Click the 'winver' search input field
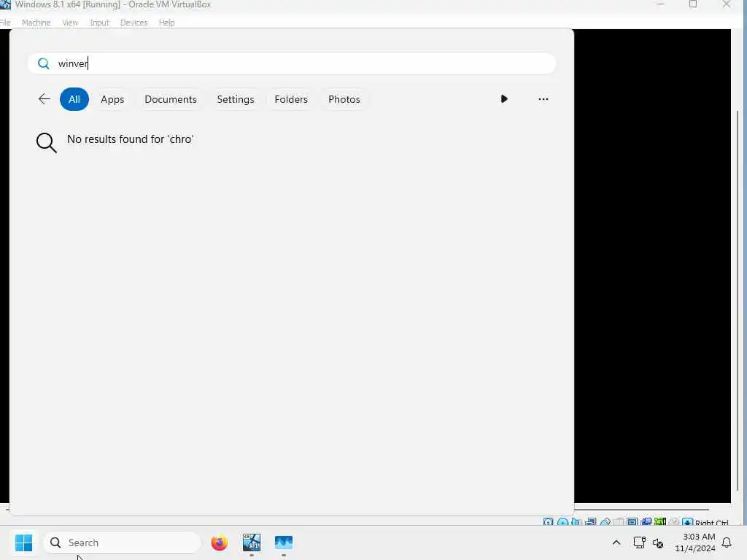Image resolution: width=747 pixels, height=560 pixels. (x=292, y=63)
